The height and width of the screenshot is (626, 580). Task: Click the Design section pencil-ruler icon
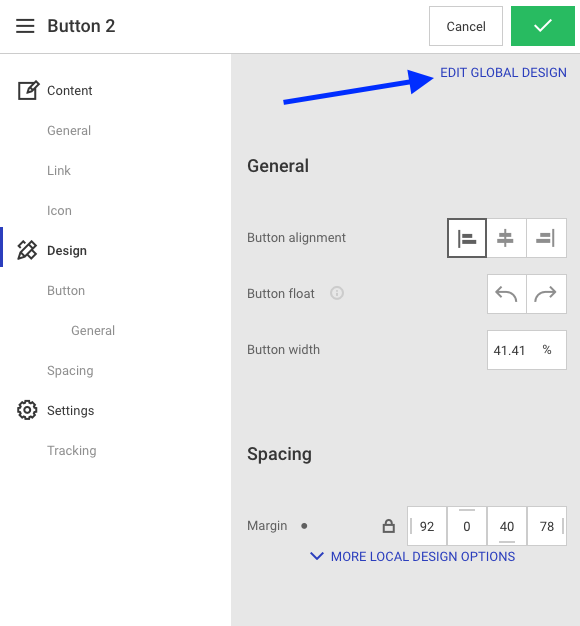(27, 250)
